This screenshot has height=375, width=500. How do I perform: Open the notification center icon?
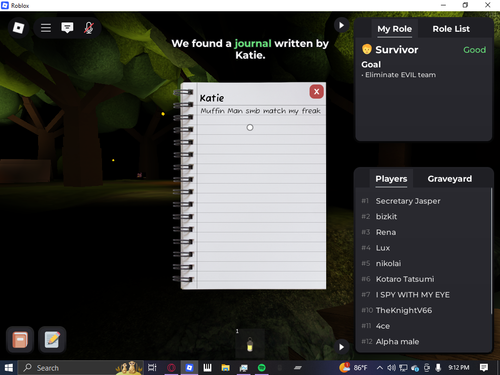484,368
